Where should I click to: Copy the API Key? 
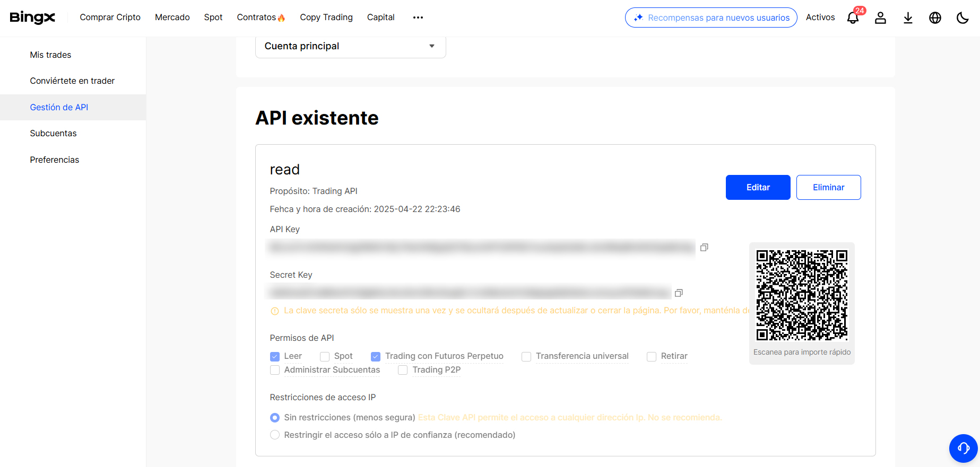(704, 248)
